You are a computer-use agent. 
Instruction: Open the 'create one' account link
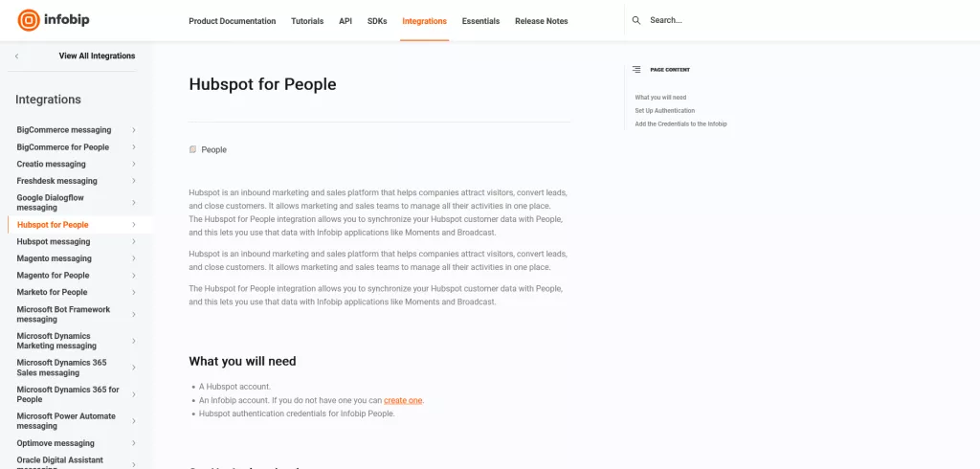click(403, 400)
